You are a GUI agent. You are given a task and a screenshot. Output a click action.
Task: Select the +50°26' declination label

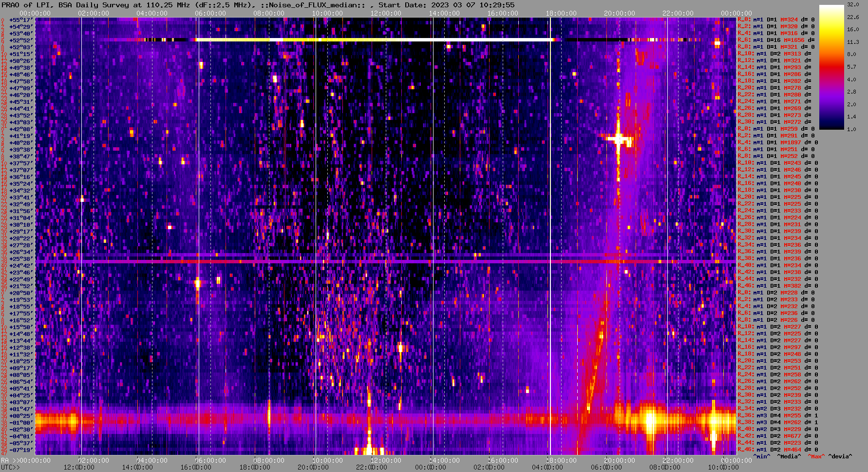click(x=21, y=61)
